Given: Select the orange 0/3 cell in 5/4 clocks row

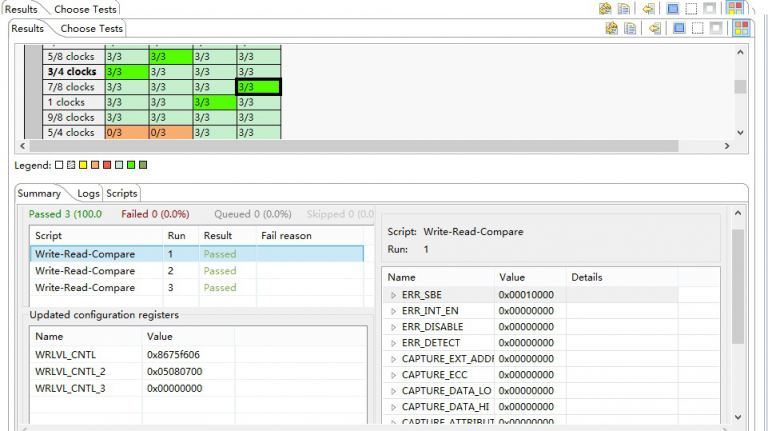Looking at the screenshot, I should tap(125, 132).
